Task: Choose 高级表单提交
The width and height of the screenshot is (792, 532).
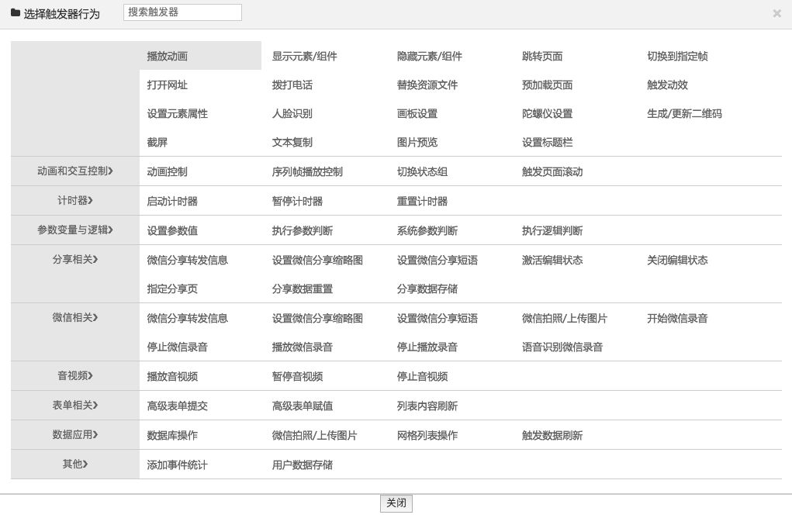Action: pyautogui.click(x=178, y=406)
